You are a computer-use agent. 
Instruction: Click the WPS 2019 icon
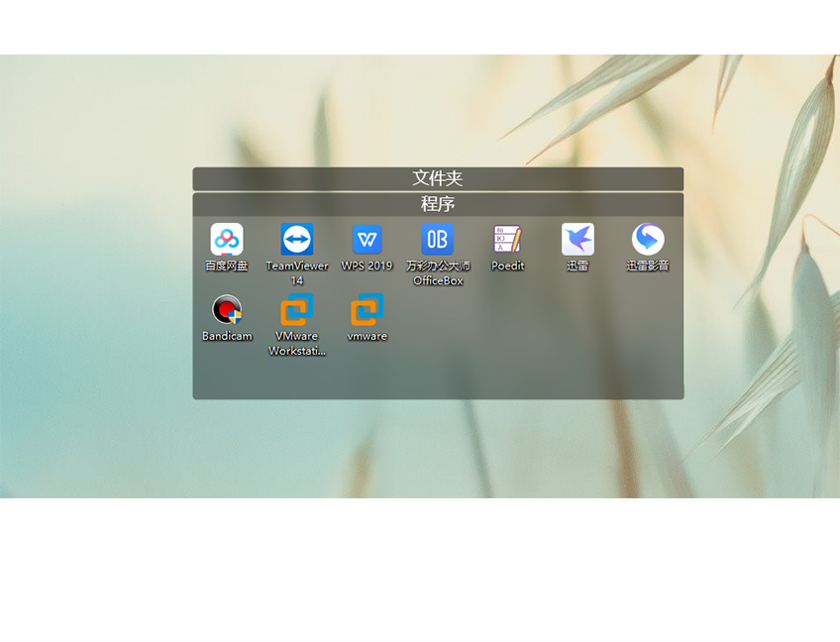tap(367, 239)
